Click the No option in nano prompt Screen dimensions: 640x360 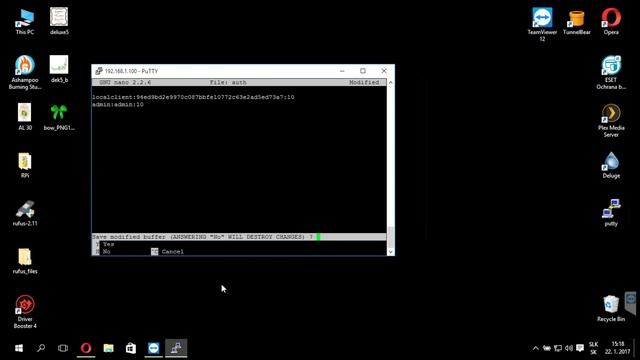coord(107,251)
